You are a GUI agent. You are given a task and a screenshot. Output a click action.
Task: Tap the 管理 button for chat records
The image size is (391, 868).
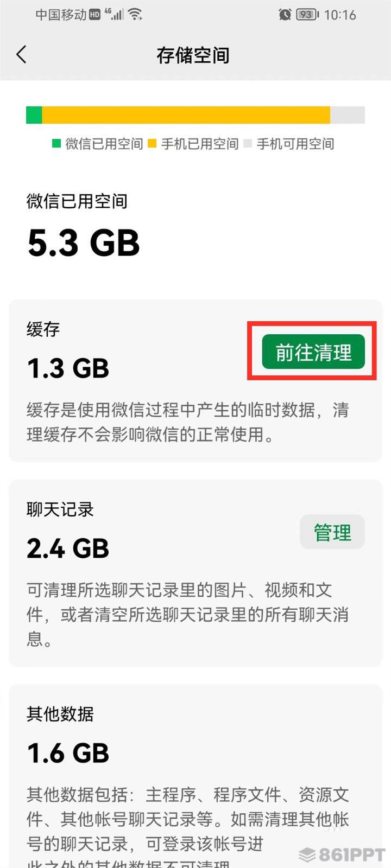(332, 532)
